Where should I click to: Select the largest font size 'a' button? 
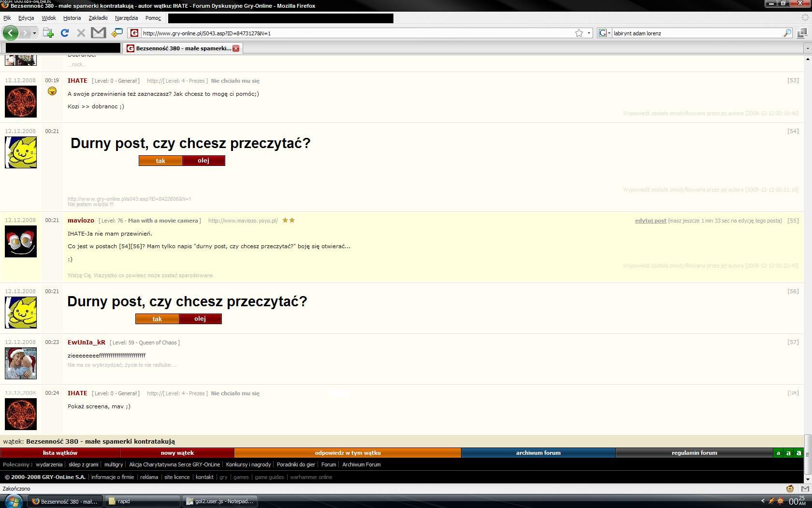point(798,453)
